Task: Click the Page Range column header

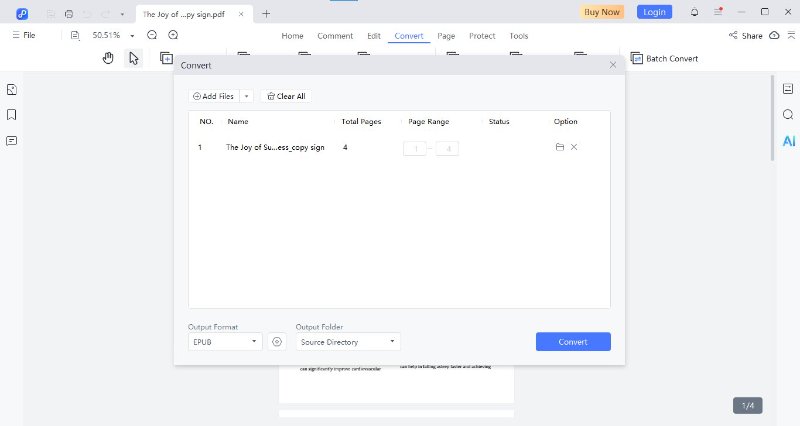Action: click(429, 121)
